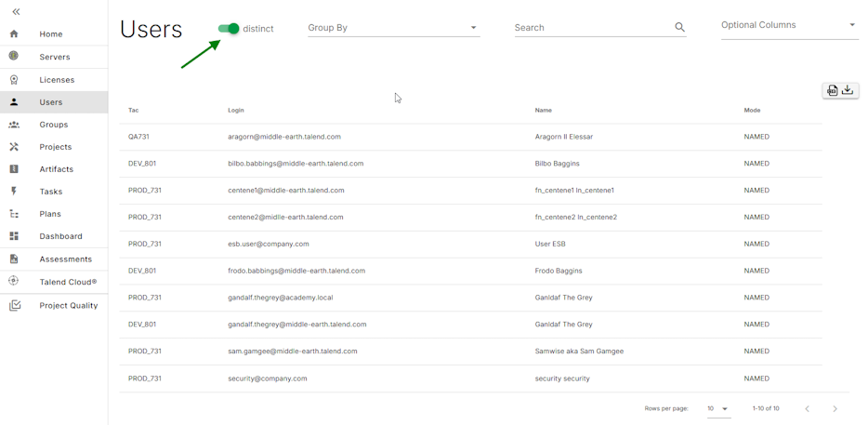Disable the distinct toggle switch

[x=229, y=29]
